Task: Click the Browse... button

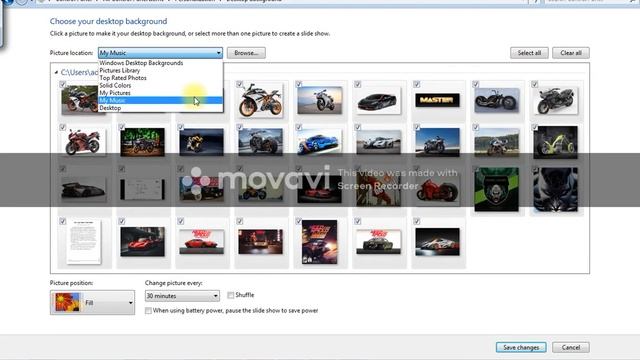Action: [x=246, y=53]
